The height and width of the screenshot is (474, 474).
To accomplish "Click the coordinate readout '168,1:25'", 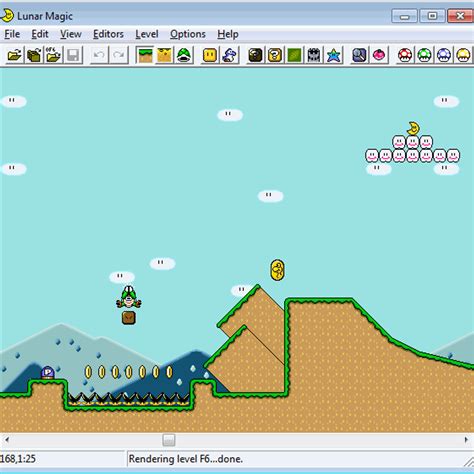I will [18, 459].
